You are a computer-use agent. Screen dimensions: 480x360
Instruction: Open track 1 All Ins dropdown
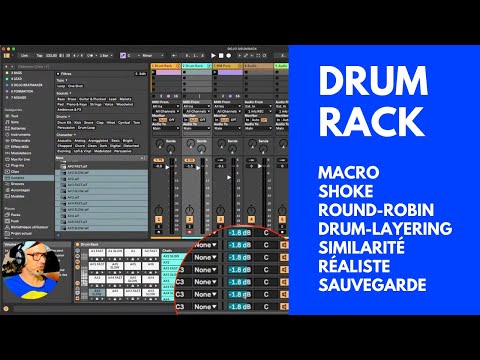(166, 106)
